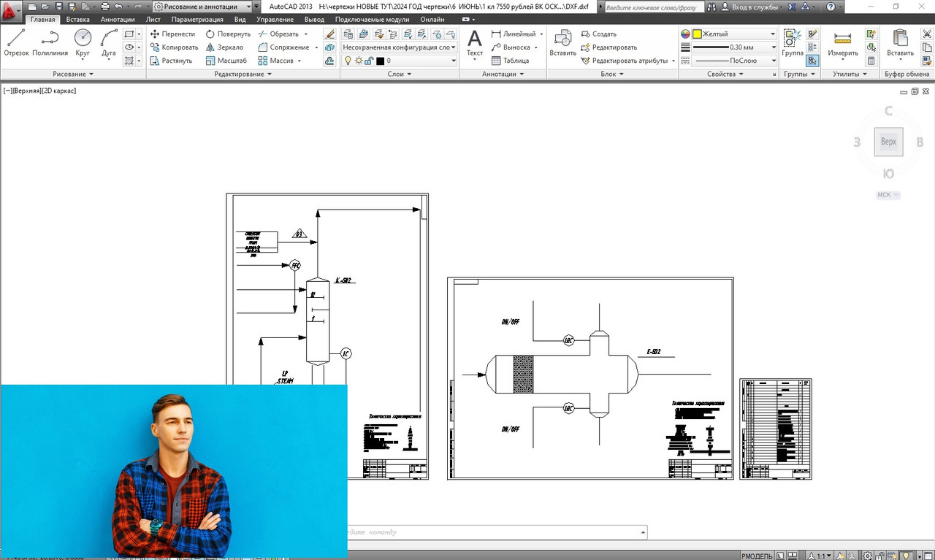Open the workspace dropdown Рисование и аннотации
The width and height of the screenshot is (935, 560).
(202, 7)
